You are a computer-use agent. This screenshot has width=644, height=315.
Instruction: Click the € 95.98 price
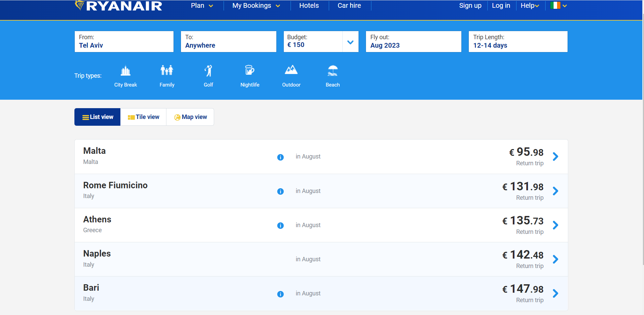click(x=526, y=152)
